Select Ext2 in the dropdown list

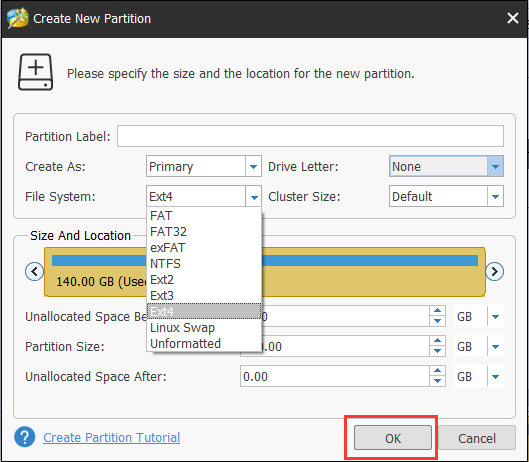204,279
